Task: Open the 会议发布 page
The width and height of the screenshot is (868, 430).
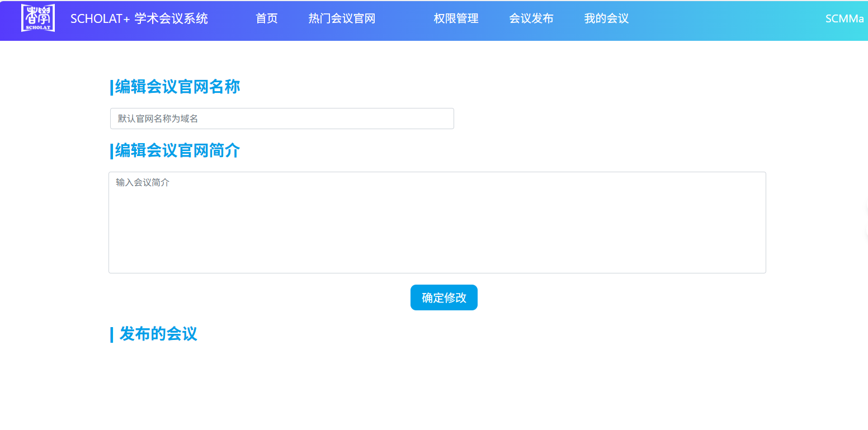Action: pos(531,18)
